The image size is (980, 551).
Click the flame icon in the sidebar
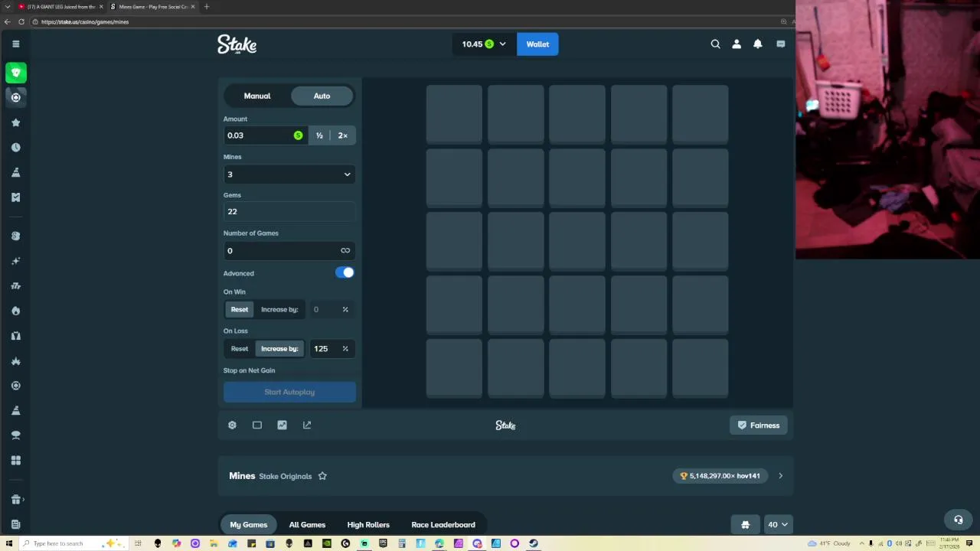click(x=15, y=311)
